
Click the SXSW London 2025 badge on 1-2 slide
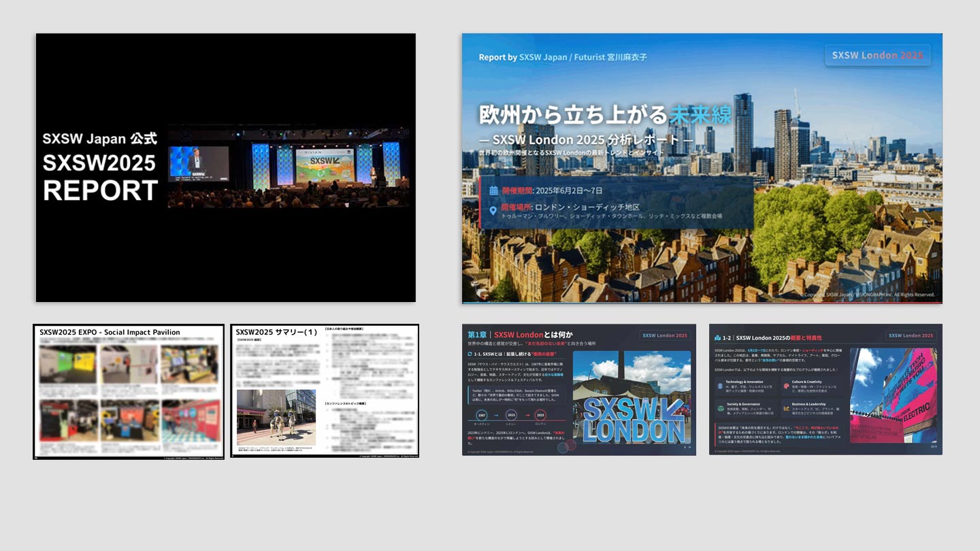(911, 335)
